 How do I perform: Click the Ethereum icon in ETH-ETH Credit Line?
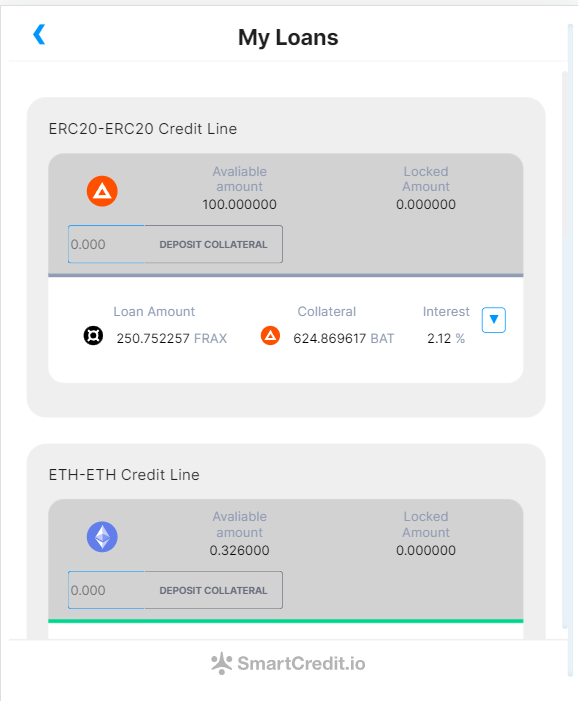(102, 536)
